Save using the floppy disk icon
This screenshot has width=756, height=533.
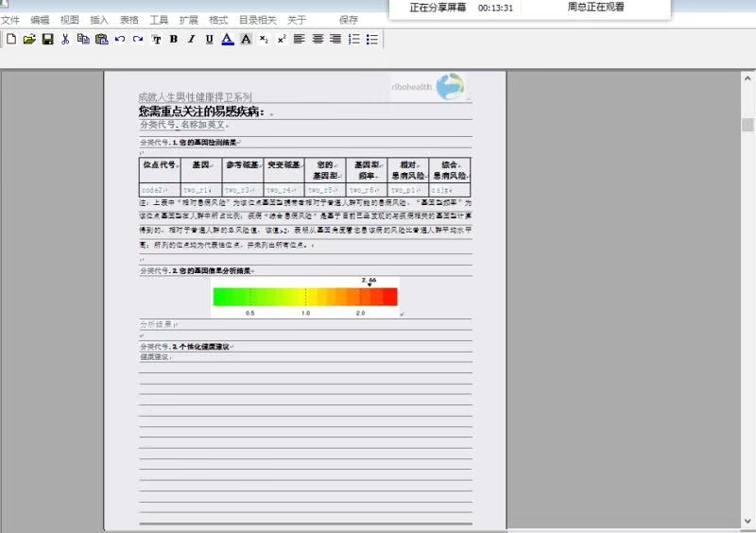47,39
